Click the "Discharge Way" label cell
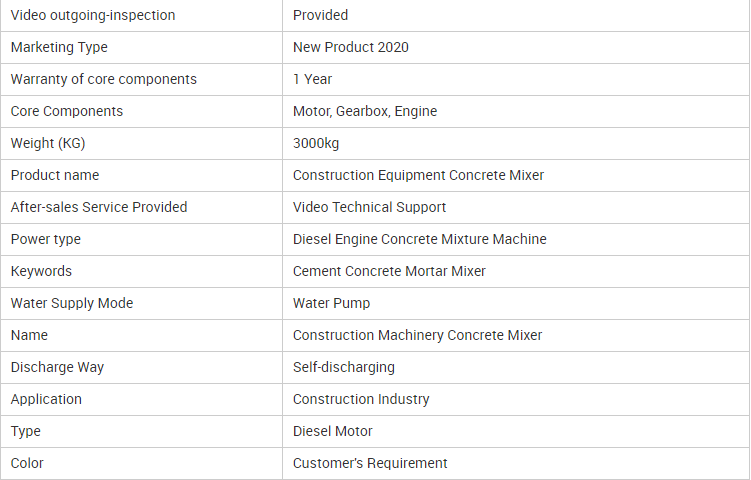The height and width of the screenshot is (480, 751). pyautogui.click(x=57, y=367)
